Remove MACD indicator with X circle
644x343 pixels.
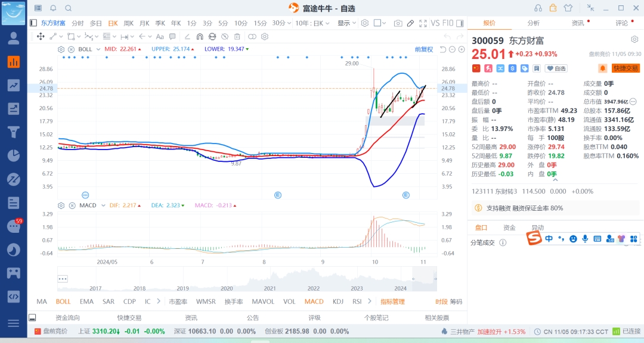pos(72,205)
